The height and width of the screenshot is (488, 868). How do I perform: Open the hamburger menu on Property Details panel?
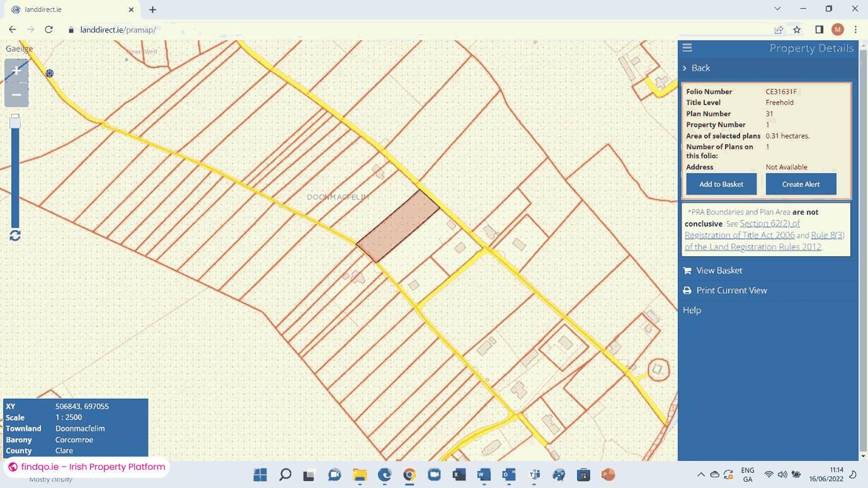(687, 47)
